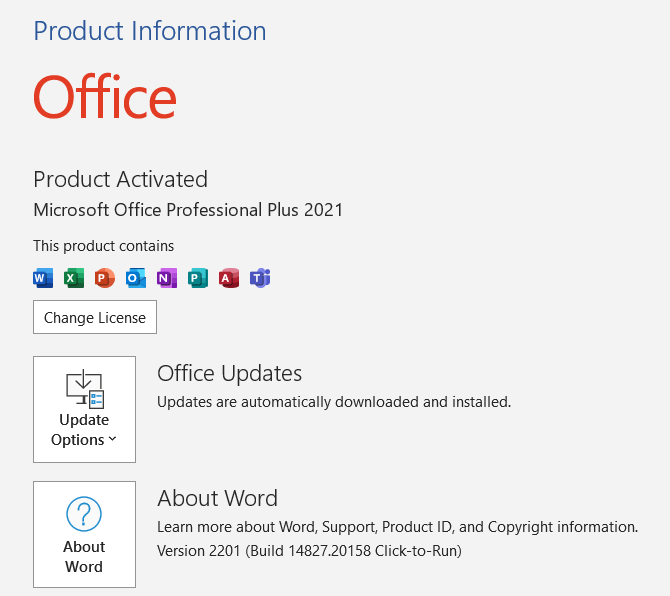
Task: Click the question mark circle icon
Action: point(84,514)
